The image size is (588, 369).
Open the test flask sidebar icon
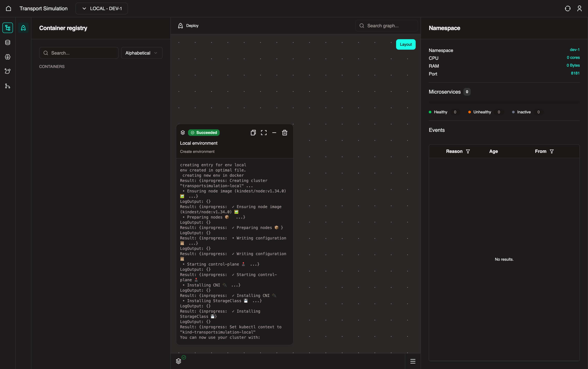[8, 71]
